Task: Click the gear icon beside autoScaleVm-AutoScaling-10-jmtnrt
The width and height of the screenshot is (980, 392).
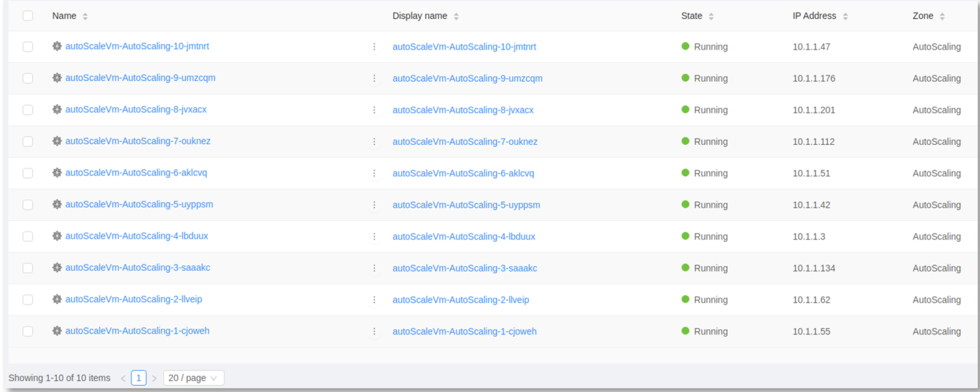Action: 57,46
